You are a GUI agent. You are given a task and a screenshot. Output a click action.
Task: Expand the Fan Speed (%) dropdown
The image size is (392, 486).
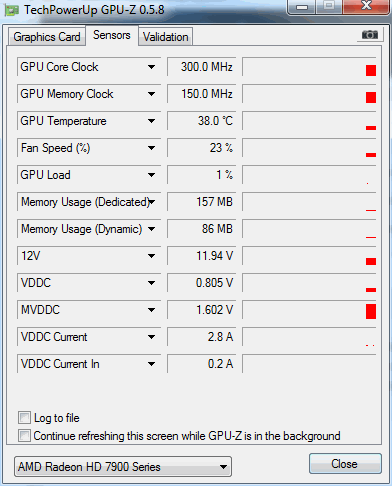[151, 148]
